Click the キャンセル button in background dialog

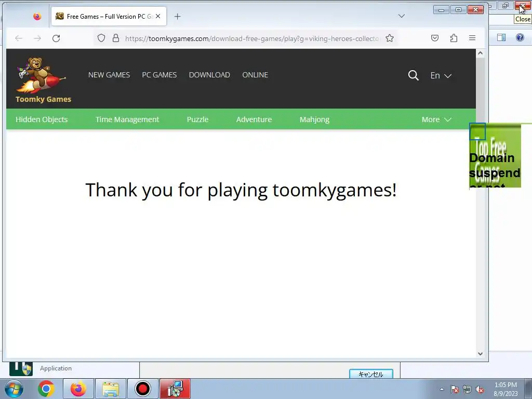pos(371,374)
